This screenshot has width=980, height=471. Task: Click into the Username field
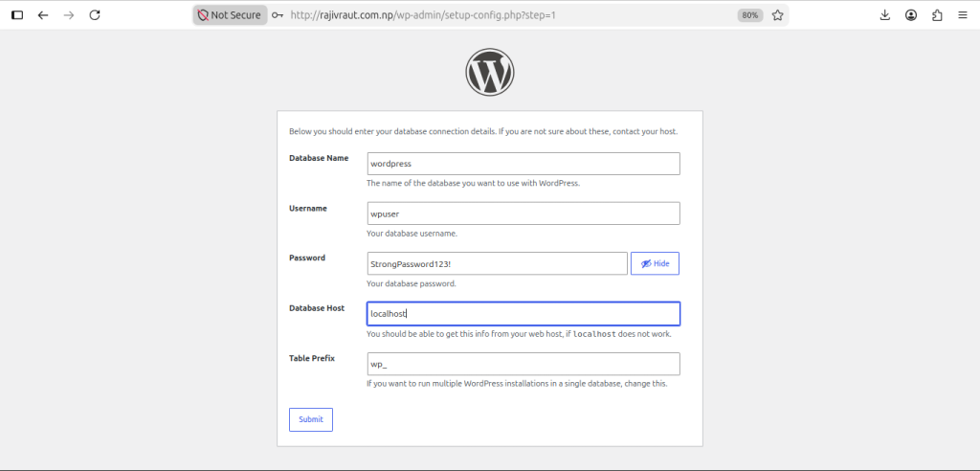[523, 213]
